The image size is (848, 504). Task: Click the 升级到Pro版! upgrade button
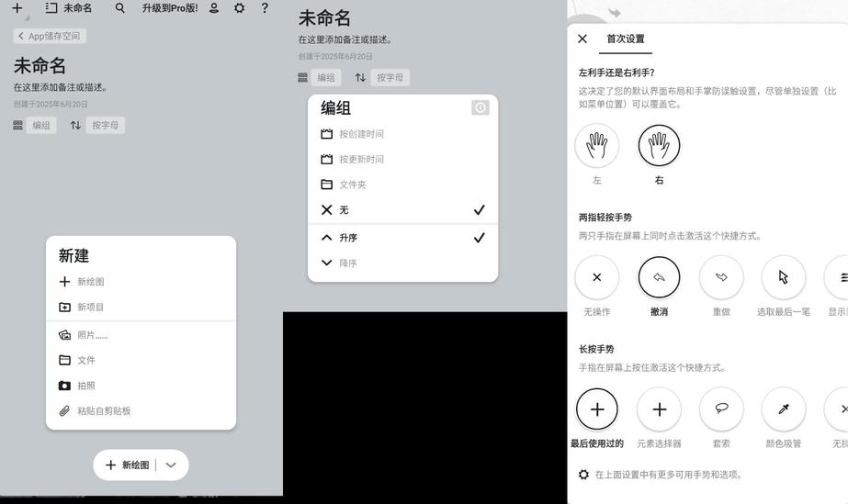coord(170,8)
